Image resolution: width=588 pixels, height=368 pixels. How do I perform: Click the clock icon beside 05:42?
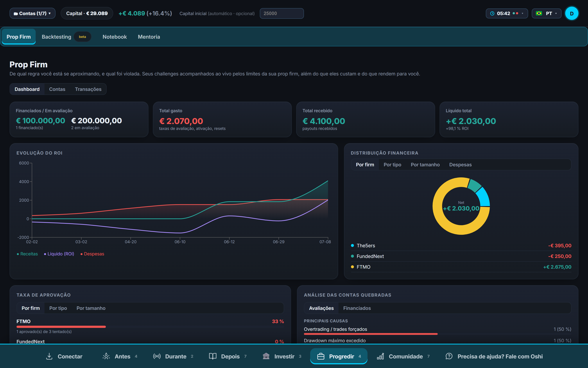click(492, 13)
